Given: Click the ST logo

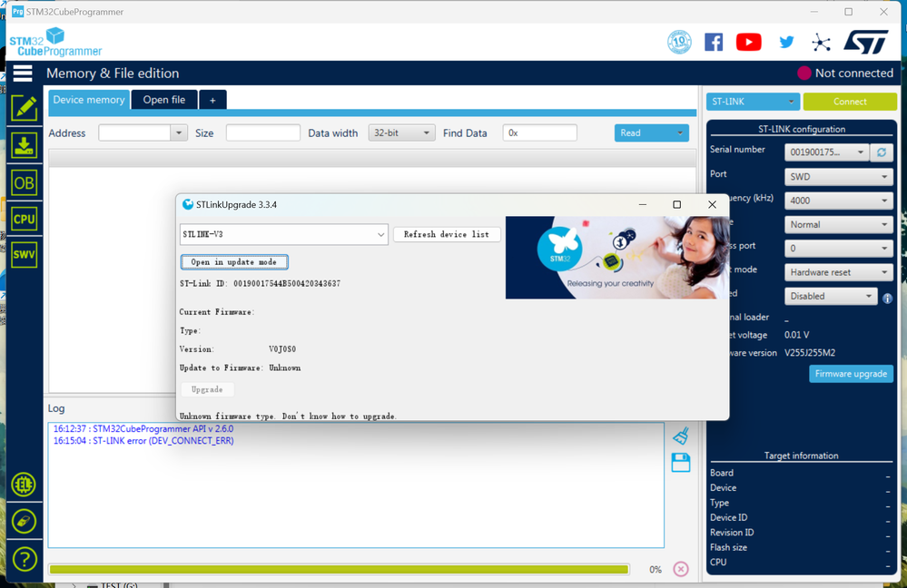Looking at the screenshot, I should [866, 43].
